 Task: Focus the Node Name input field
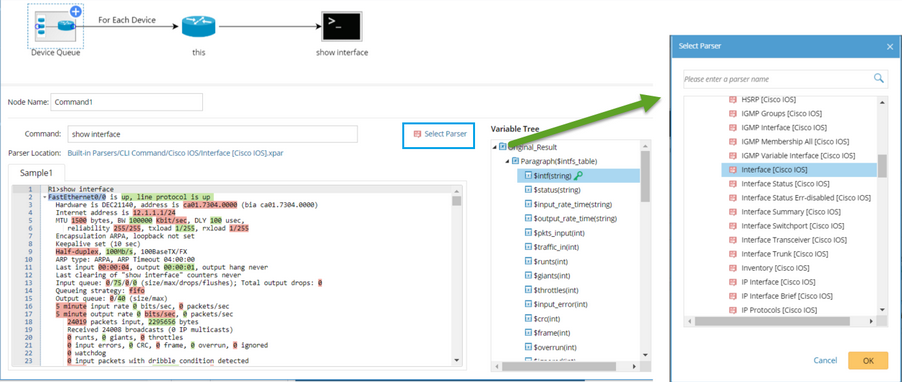tap(127, 102)
